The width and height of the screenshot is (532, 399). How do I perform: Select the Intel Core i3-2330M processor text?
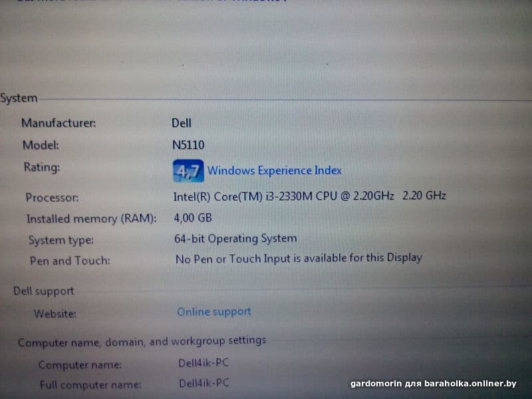click(309, 196)
